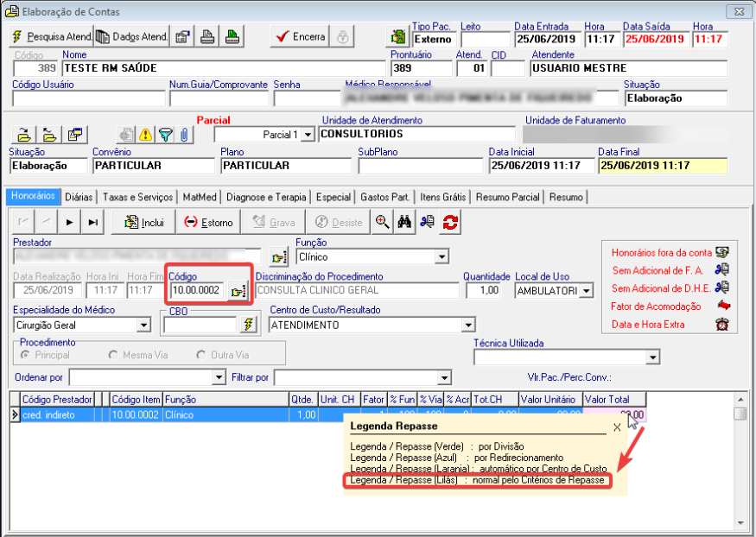Viewport: 756px width, 537px height.
Task: Click the icon between binoculars and refresh
Action: click(x=427, y=222)
